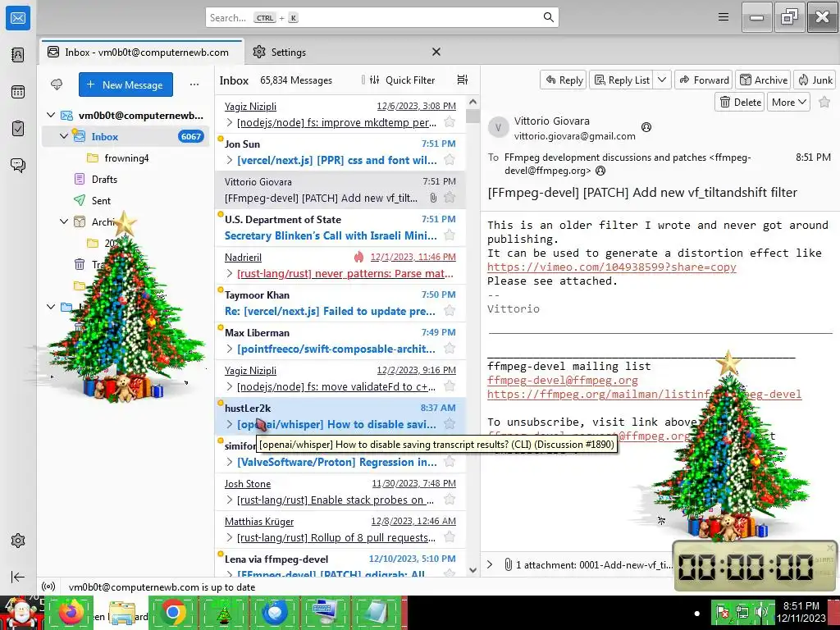Image resolution: width=840 pixels, height=630 pixels.
Task: Open folder pane options ellipsis
Action: (194, 84)
